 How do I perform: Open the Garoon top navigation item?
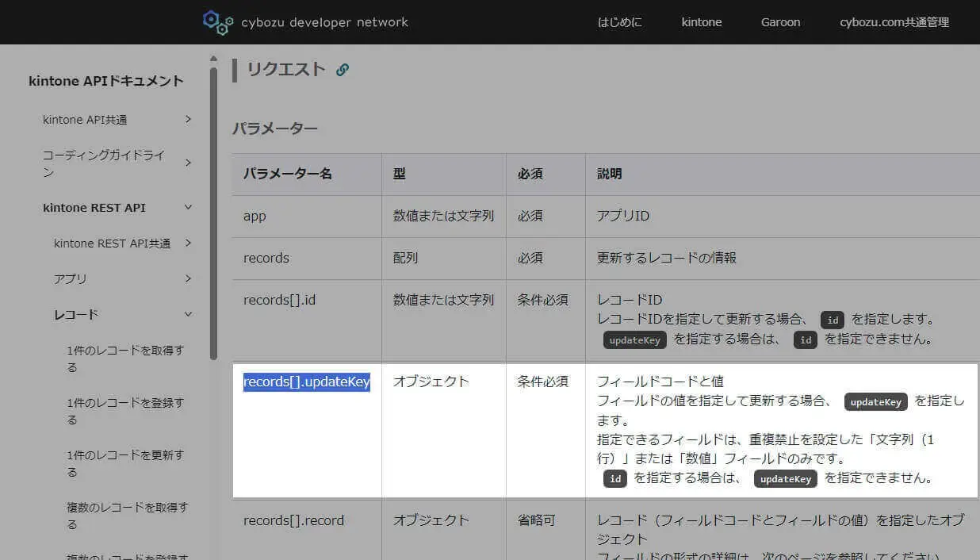point(781,22)
